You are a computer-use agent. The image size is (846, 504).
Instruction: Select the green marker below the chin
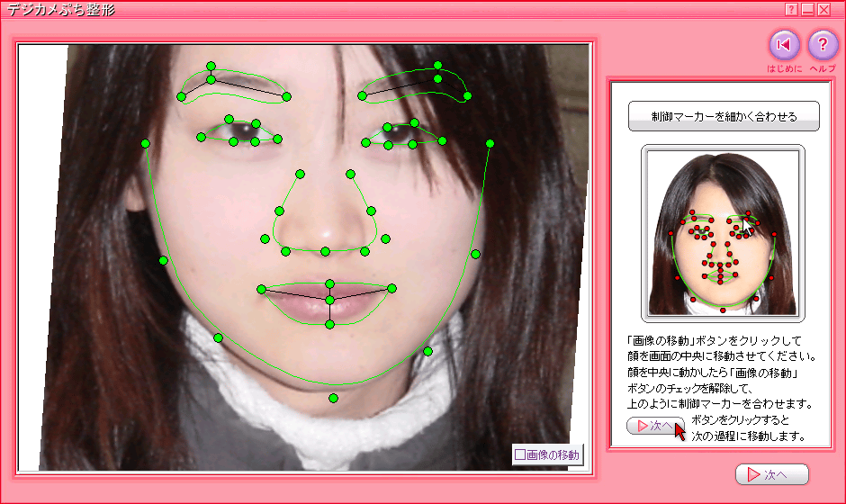[x=333, y=398]
